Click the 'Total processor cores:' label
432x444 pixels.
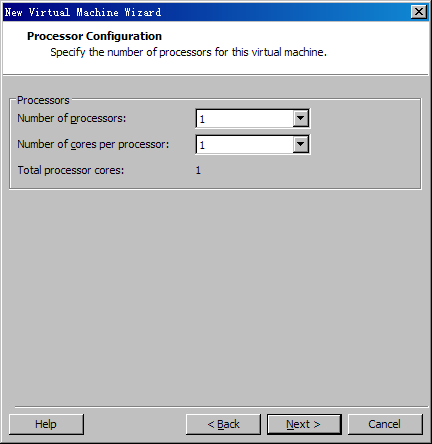(x=71, y=170)
